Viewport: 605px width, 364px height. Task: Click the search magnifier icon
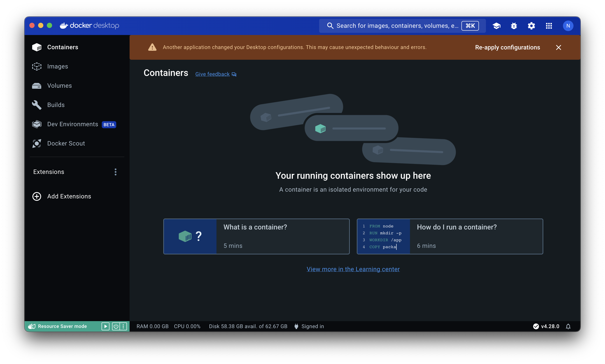pos(330,26)
